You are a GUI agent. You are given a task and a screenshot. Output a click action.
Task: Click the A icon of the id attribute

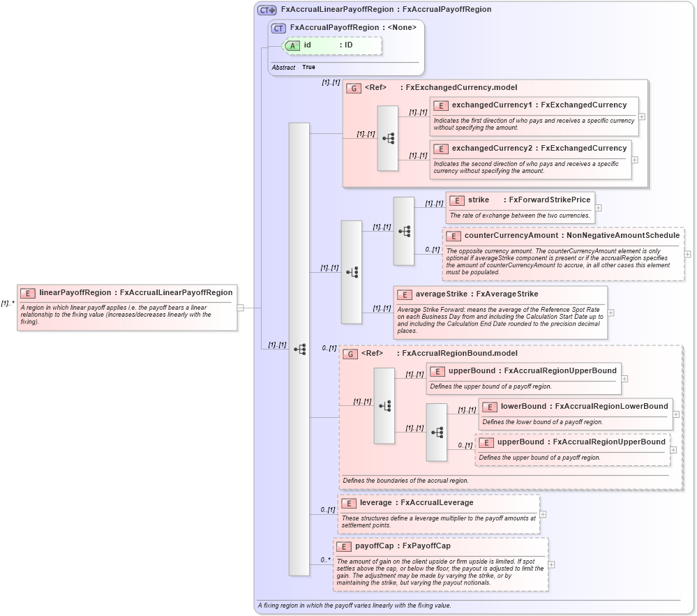click(x=294, y=45)
